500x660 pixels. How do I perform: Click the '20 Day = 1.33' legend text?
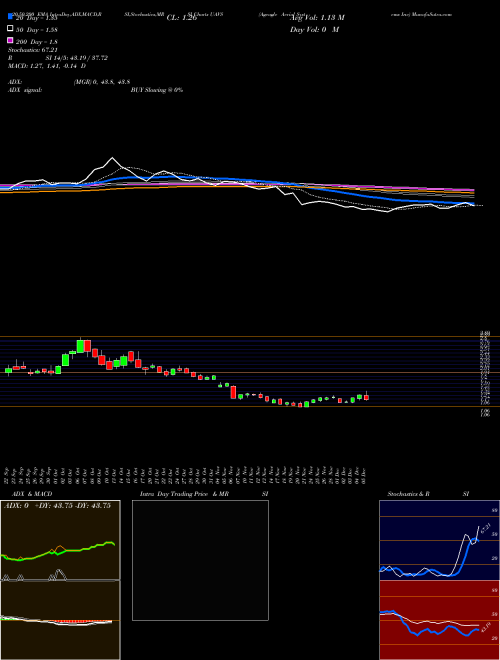(x=37, y=18)
